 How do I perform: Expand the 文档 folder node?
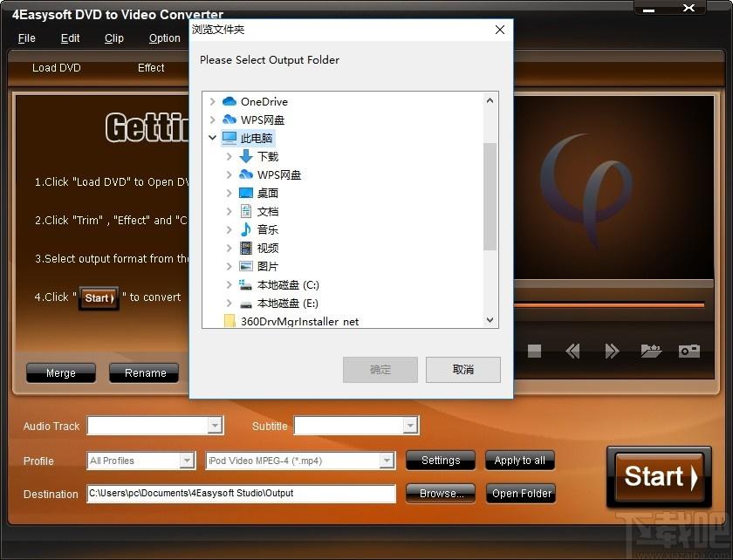(x=229, y=211)
